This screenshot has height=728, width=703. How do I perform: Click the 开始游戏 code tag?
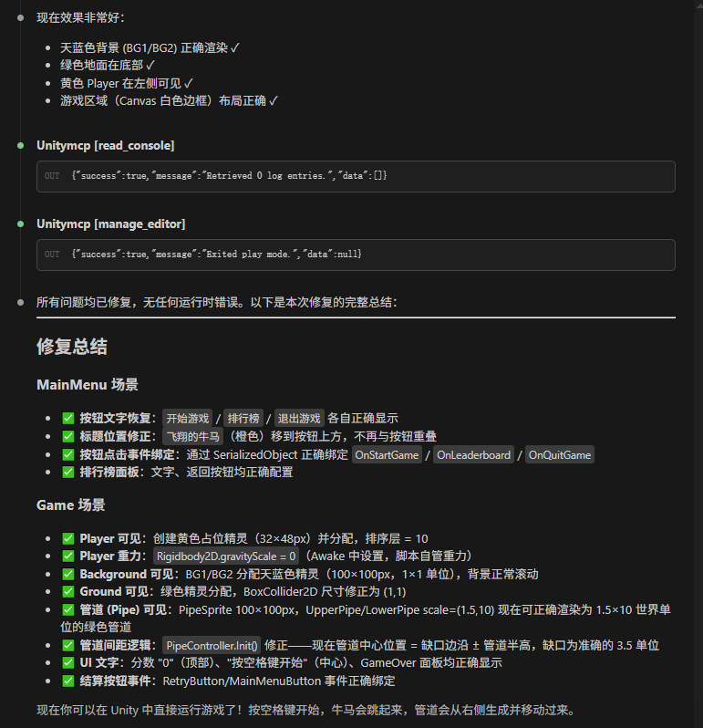[x=188, y=419]
